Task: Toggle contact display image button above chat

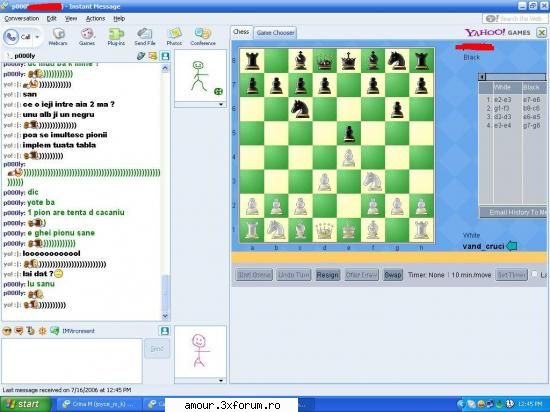Action: pos(165,56)
